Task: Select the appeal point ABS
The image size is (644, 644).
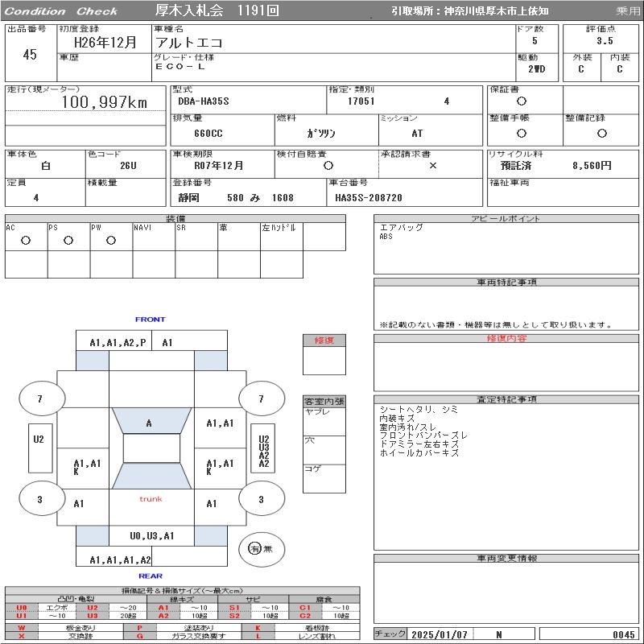Action: [386, 236]
